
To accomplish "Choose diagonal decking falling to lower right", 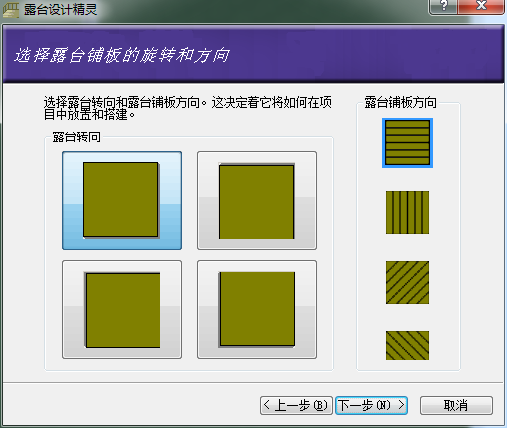I will click(407, 345).
